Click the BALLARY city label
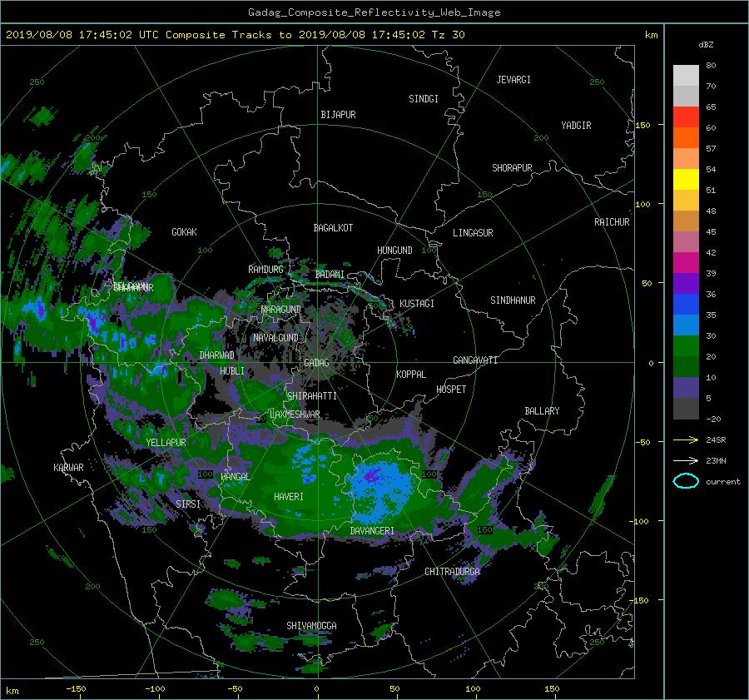Viewport: 749px width, 700px height. point(542,411)
